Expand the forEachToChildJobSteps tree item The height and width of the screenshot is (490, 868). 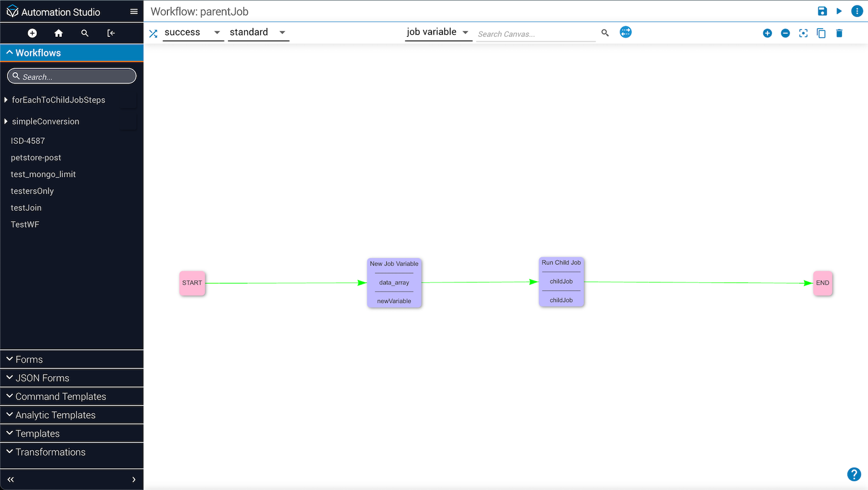(x=6, y=100)
